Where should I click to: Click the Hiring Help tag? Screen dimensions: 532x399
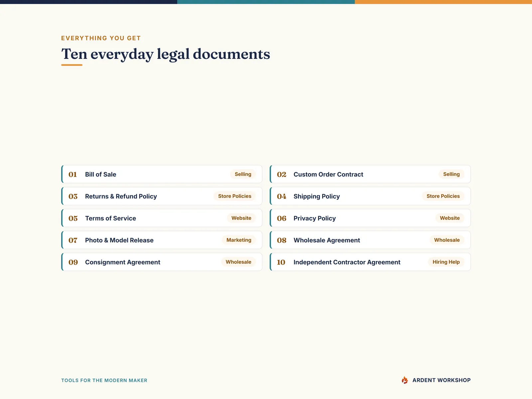(446, 262)
